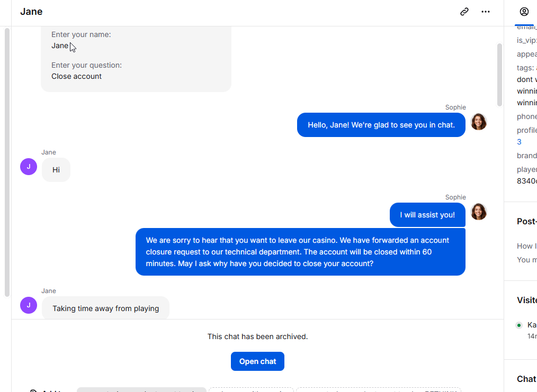The image size is (537, 392).
Task: Expand the Post-chat section in the sidebar
Action: click(527, 221)
